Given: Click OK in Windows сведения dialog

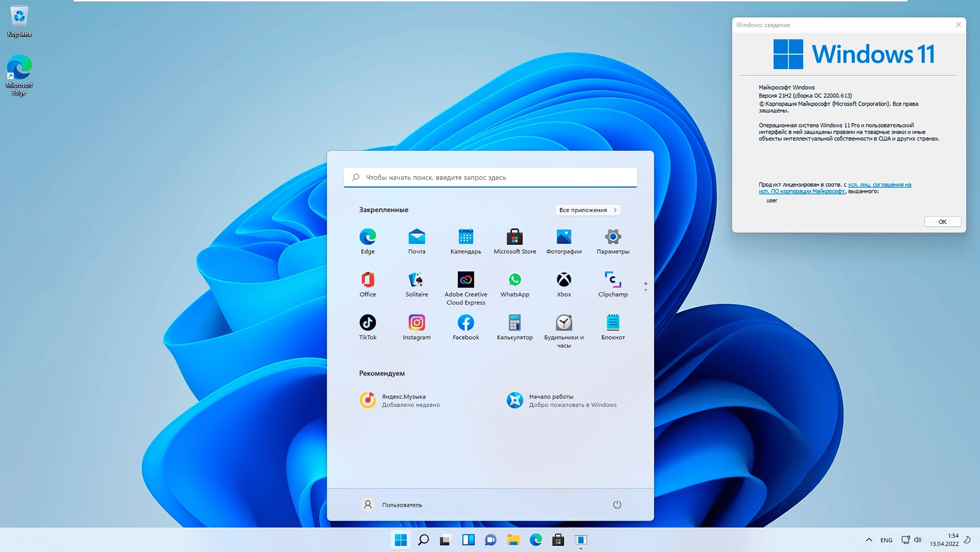Looking at the screenshot, I should (943, 221).
